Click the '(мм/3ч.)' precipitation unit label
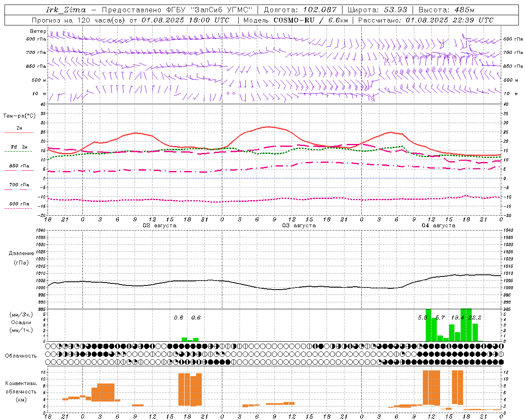 21,315
